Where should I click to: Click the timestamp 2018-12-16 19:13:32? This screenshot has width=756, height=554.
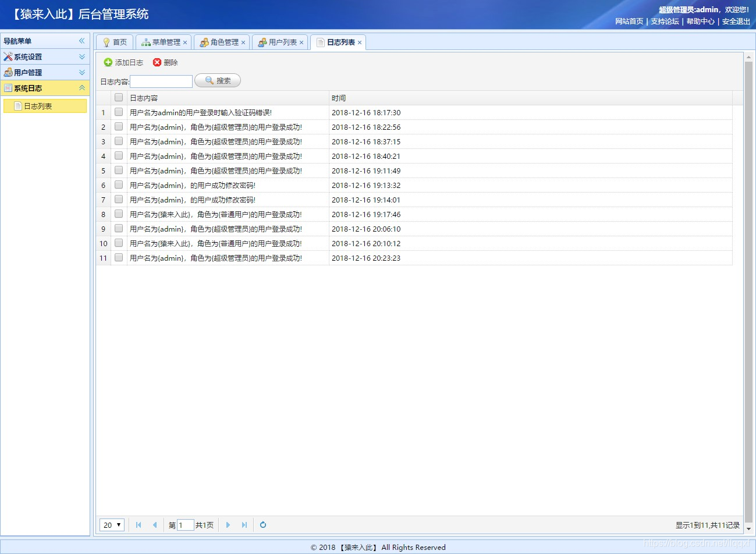tap(366, 185)
